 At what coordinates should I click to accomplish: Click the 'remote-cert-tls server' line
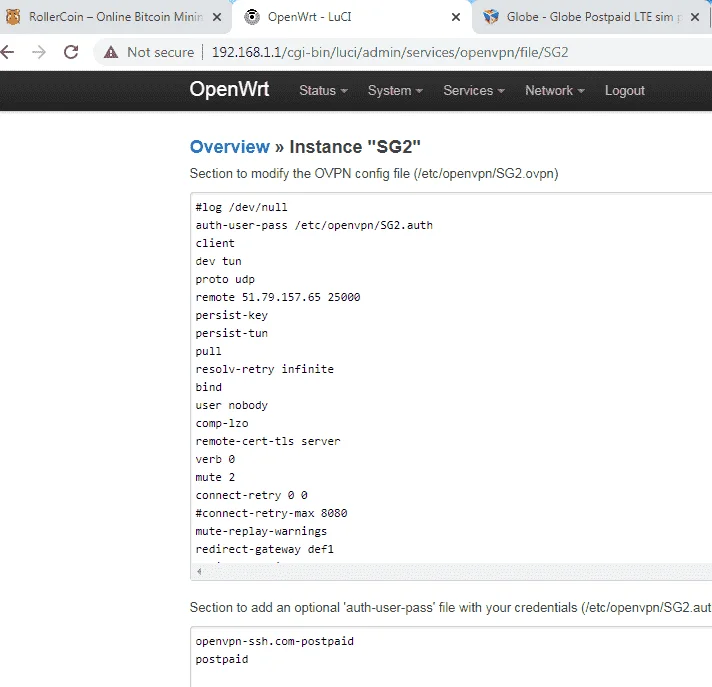click(x=268, y=441)
